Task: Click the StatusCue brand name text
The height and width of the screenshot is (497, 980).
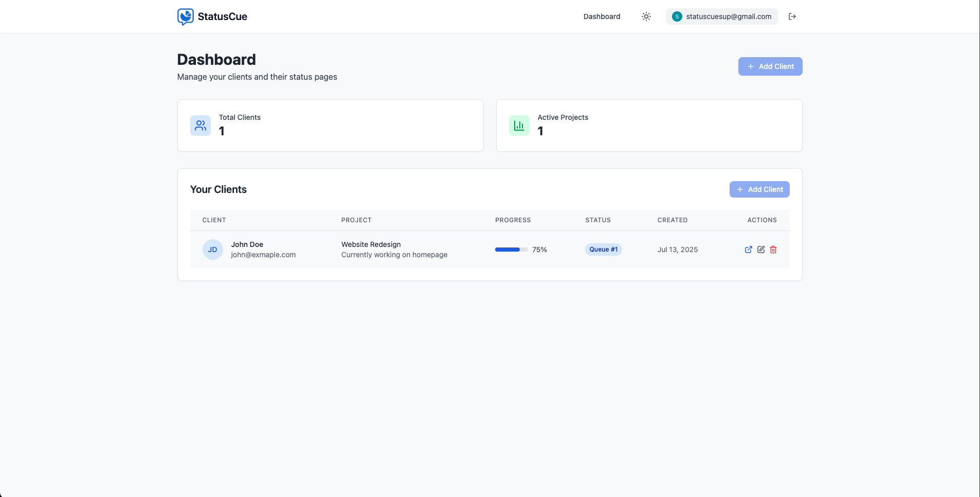Action: (x=222, y=16)
